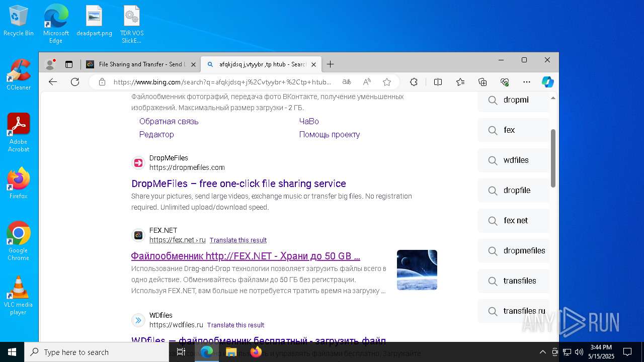Open the Помощь проекту link
Viewport: 644px width, 362px height.
point(330,134)
